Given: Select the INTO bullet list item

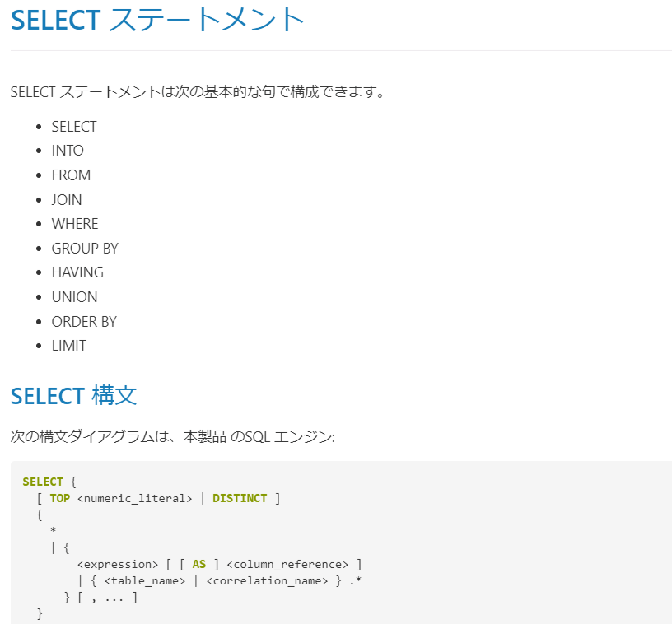Looking at the screenshot, I should pos(68,151).
